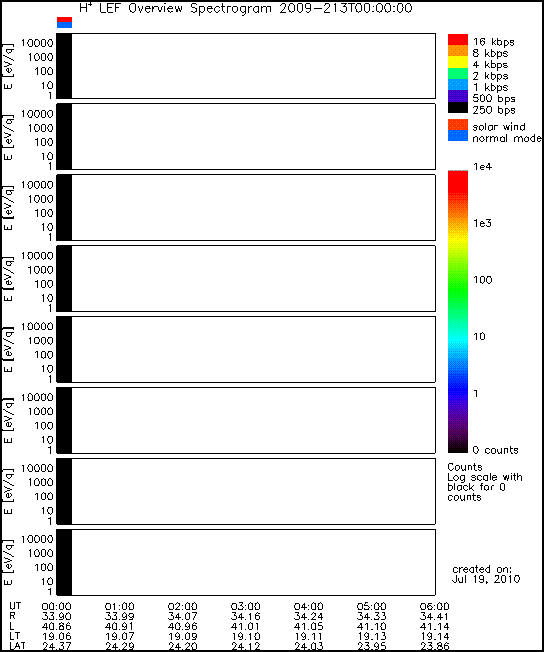
Task: Click the 'Log scale with' caption line
Action: pyautogui.click(x=485, y=477)
